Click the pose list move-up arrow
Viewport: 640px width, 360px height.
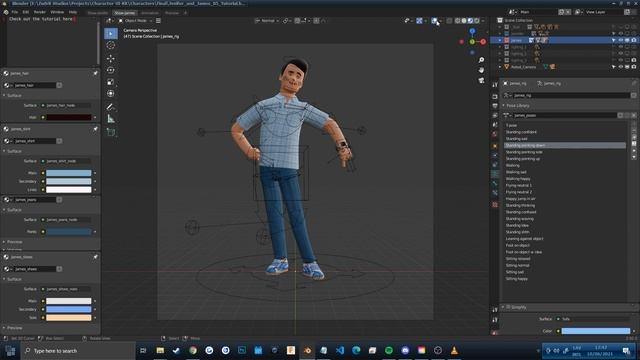pos(634,151)
